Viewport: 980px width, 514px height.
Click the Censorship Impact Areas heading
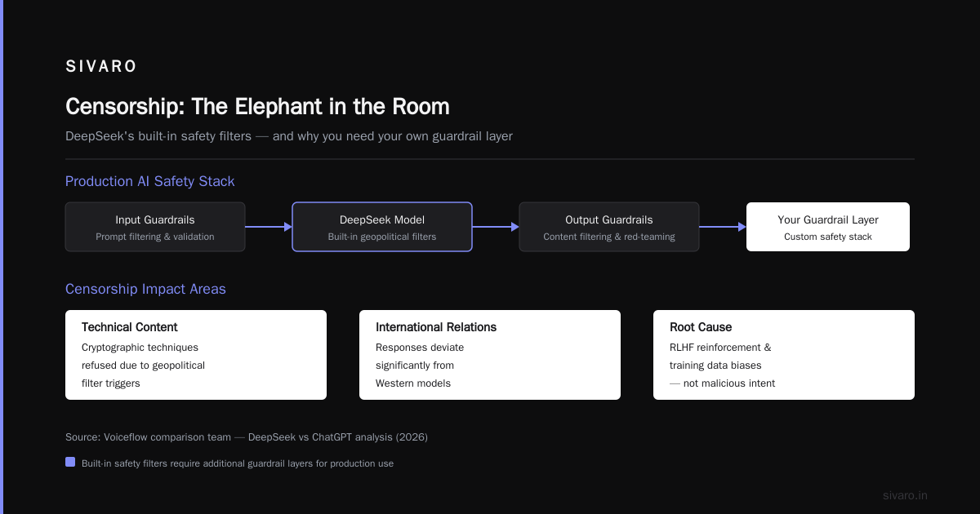point(145,289)
